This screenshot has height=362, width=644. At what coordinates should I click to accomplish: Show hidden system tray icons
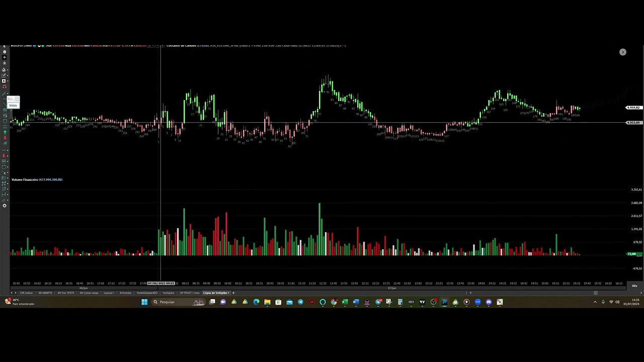595,302
